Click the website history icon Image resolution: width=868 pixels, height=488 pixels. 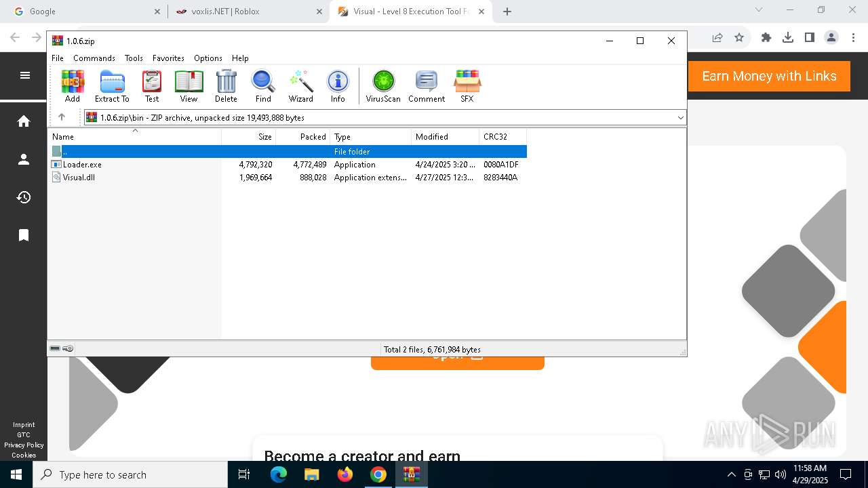[x=24, y=197]
